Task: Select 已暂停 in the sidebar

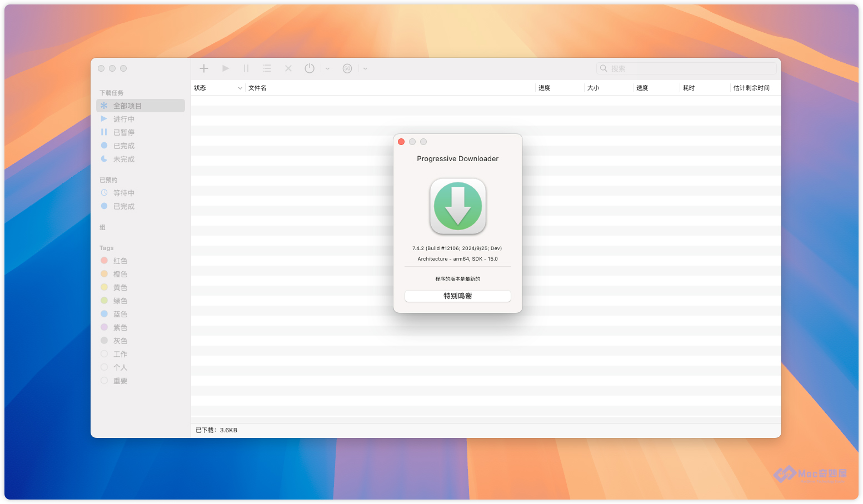Action: pos(141,132)
